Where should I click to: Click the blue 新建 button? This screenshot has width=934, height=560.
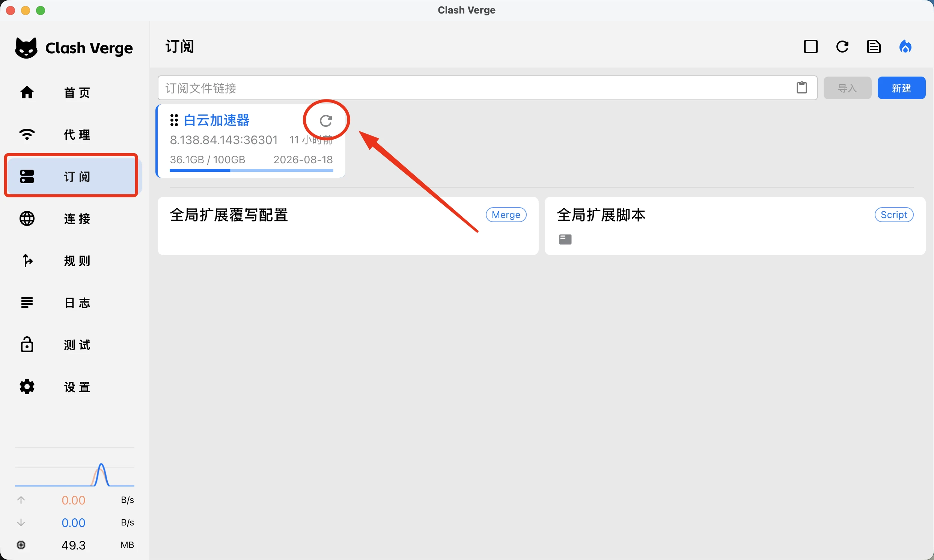pyautogui.click(x=901, y=88)
